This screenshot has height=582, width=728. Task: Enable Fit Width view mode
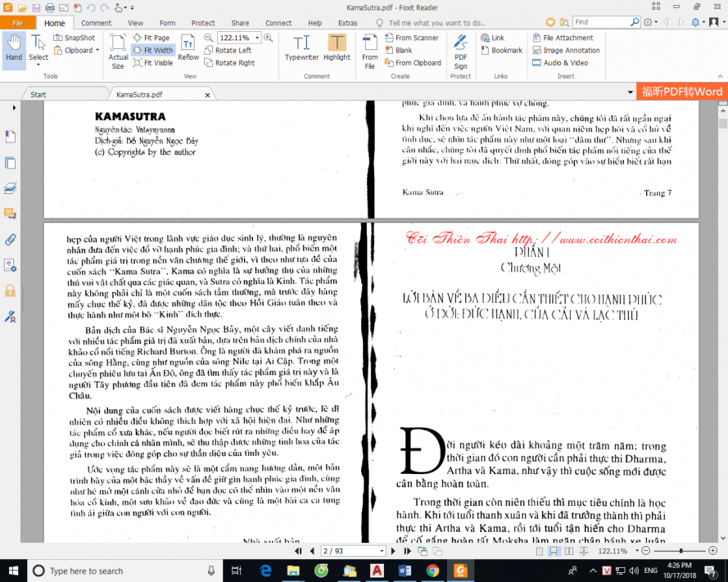(x=156, y=50)
